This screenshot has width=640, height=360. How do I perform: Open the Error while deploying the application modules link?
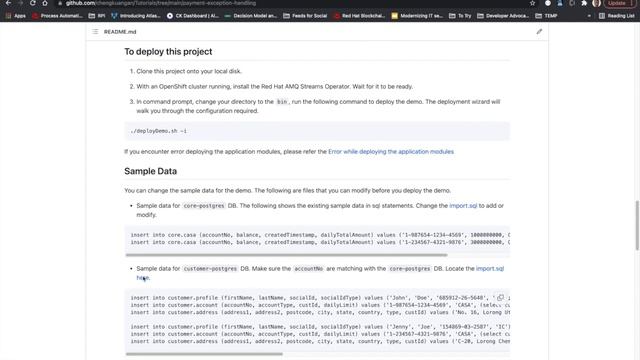391,151
